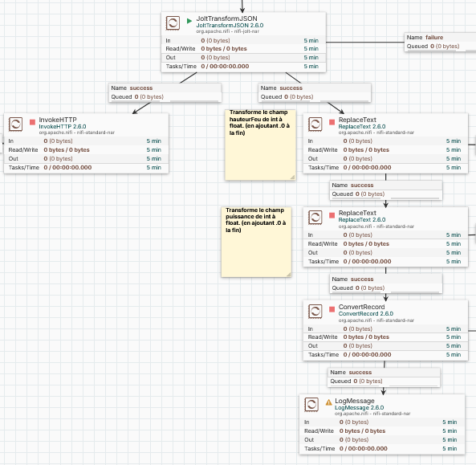Image resolution: width=476 pixels, height=465 pixels.
Task: Select the hauteurFeu note label
Action: pos(260,145)
